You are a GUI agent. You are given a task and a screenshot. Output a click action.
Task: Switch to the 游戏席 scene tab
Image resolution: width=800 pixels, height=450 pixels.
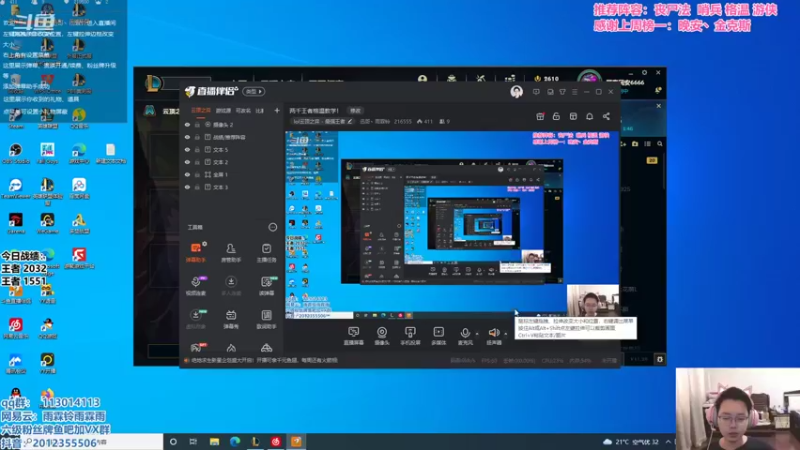223,110
